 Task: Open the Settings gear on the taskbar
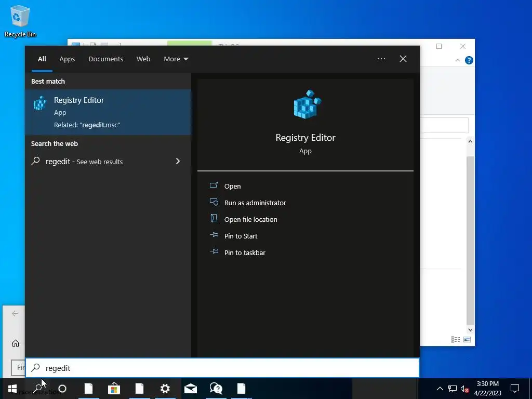tap(165, 389)
